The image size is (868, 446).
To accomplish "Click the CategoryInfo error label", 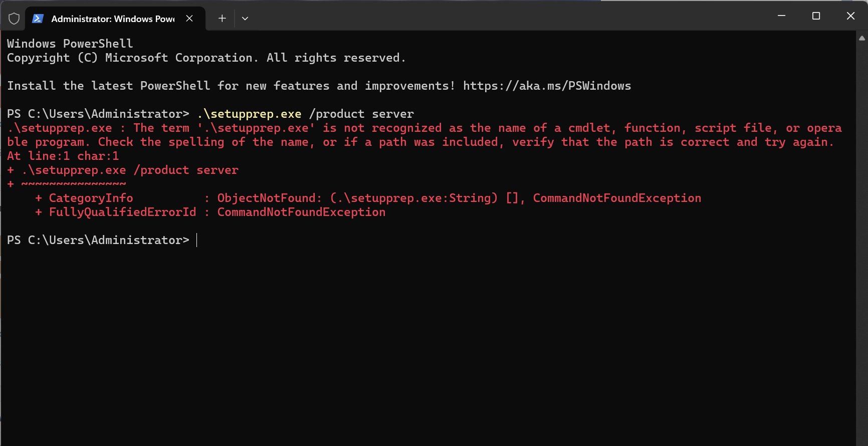I will click(x=91, y=198).
